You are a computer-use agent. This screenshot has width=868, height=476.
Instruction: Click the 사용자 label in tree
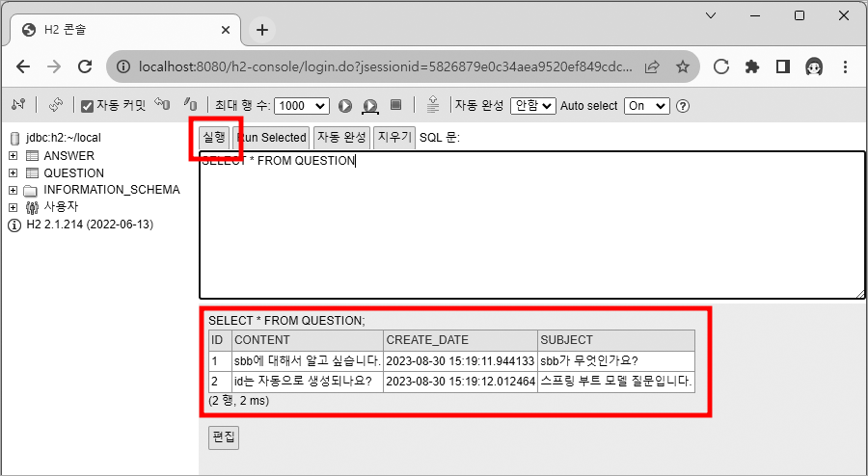coord(61,207)
